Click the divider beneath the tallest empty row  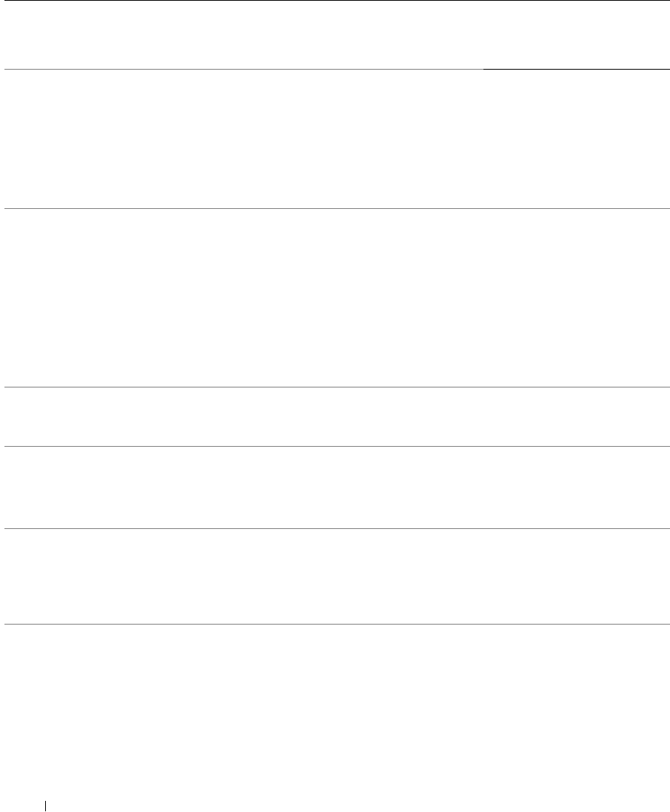335,387
